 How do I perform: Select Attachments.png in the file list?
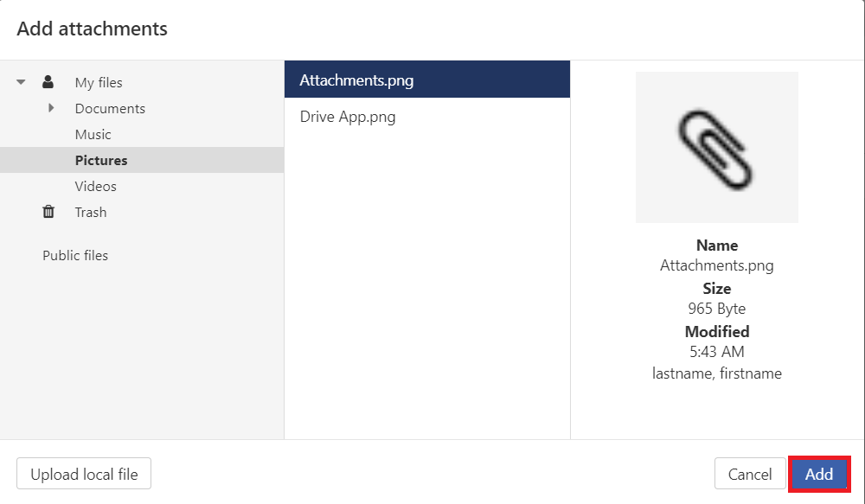[x=356, y=80]
